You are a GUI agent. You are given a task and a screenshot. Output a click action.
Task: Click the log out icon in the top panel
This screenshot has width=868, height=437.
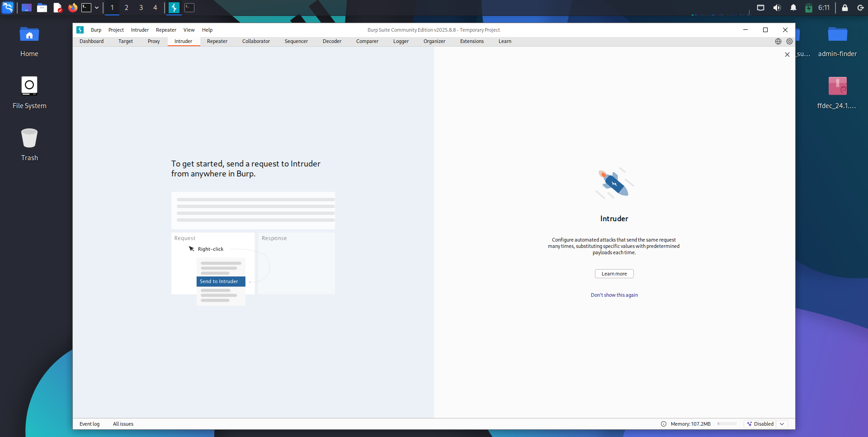click(860, 8)
